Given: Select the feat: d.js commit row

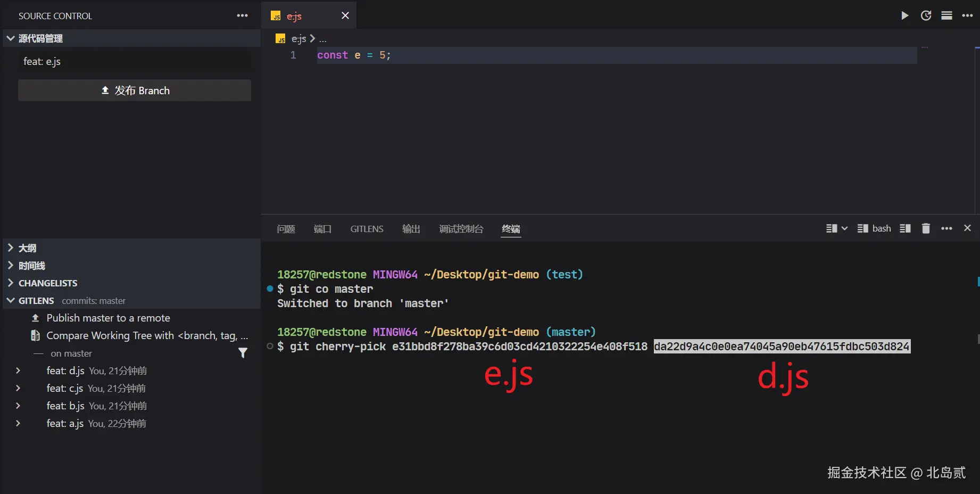Looking at the screenshot, I should 132,370.
